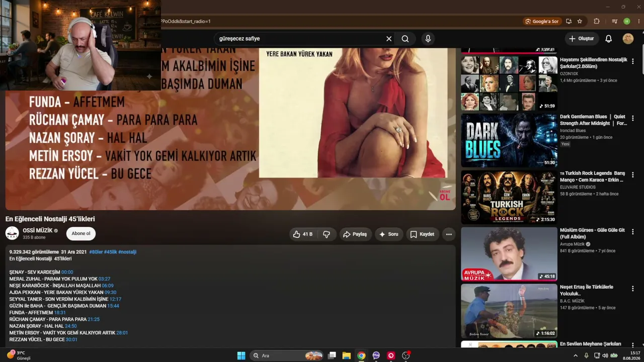644x362 pixels.
Task: Click the video player area to pause
Action: (x=230, y=129)
